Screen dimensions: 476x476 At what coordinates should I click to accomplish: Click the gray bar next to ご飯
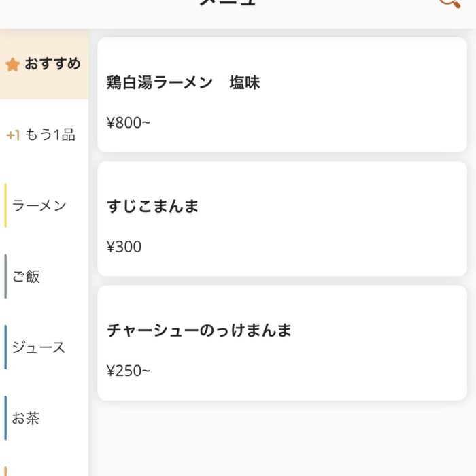[x=6, y=276]
